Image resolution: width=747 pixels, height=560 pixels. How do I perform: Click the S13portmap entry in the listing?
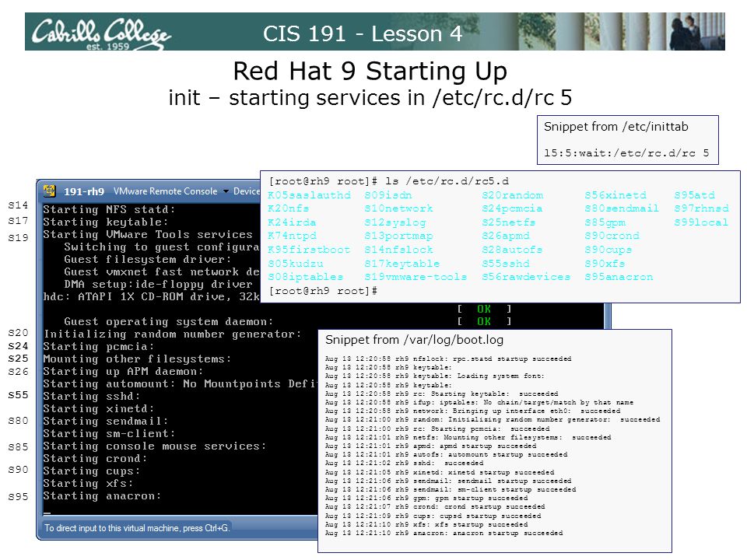[x=398, y=235]
